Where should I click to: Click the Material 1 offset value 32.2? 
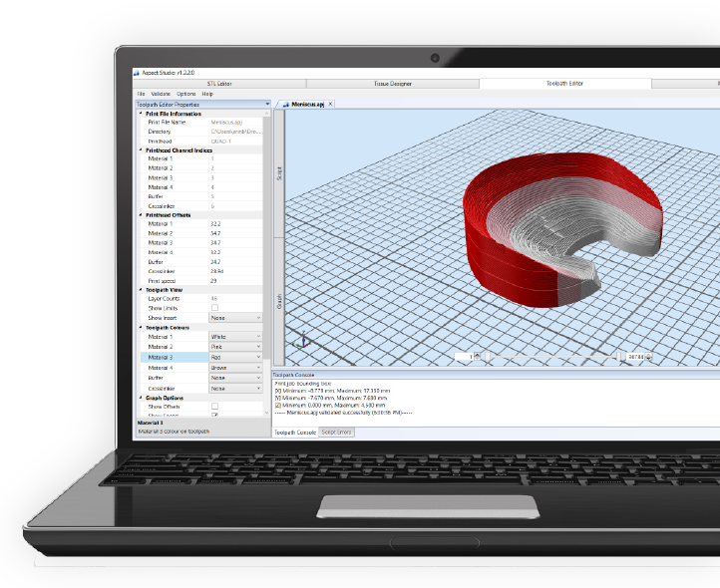point(215,223)
